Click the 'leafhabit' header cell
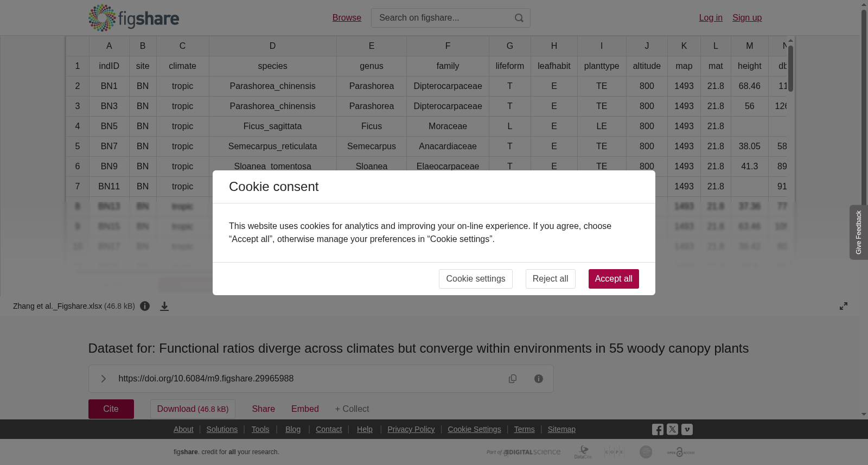 pos(554,66)
